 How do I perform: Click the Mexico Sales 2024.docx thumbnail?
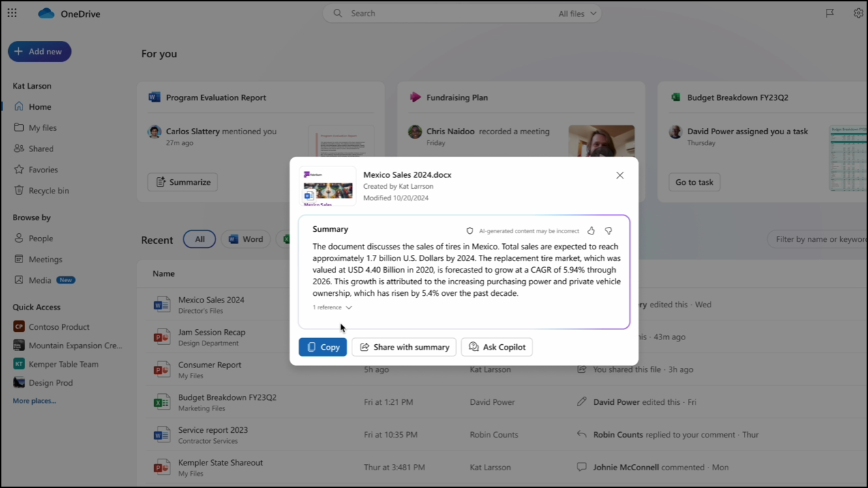point(328,186)
